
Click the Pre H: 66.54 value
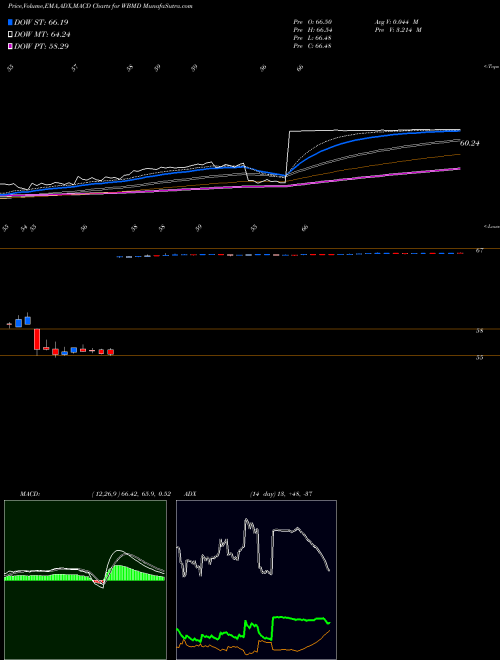point(312,30)
